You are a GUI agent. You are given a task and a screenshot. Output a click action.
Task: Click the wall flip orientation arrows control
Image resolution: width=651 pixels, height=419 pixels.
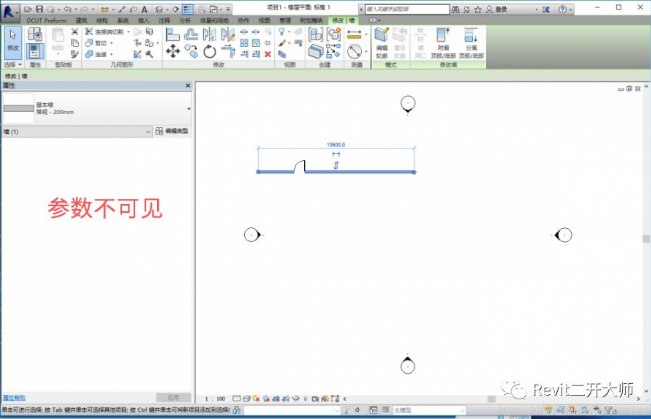pyautogui.click(x=336, y=165)
